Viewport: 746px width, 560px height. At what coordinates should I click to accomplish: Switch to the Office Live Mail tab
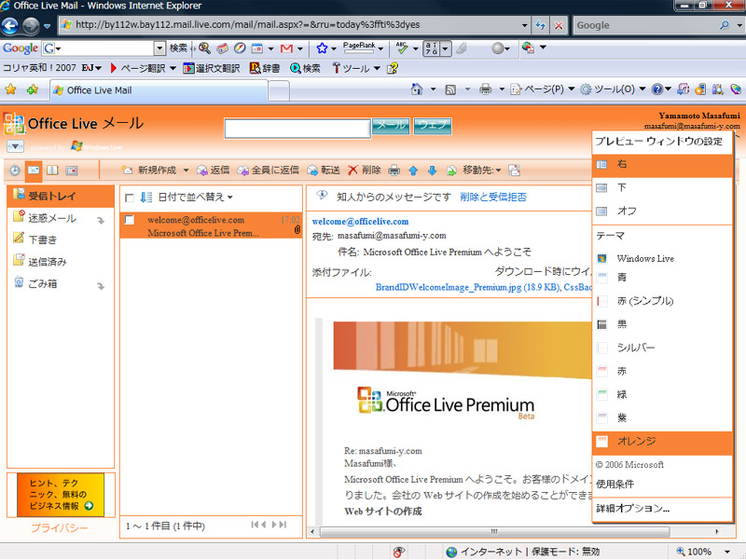(x=159, y=90)
